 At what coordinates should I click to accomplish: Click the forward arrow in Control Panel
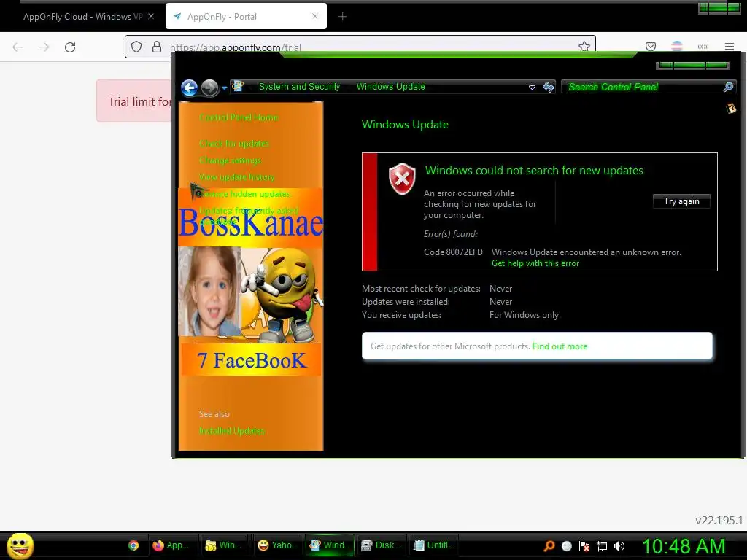coord(209,87)
